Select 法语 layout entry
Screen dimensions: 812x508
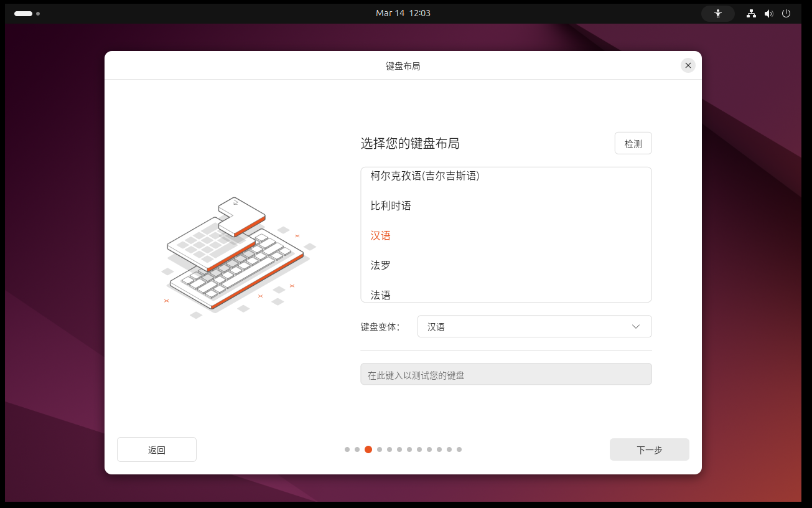[381, 294]
